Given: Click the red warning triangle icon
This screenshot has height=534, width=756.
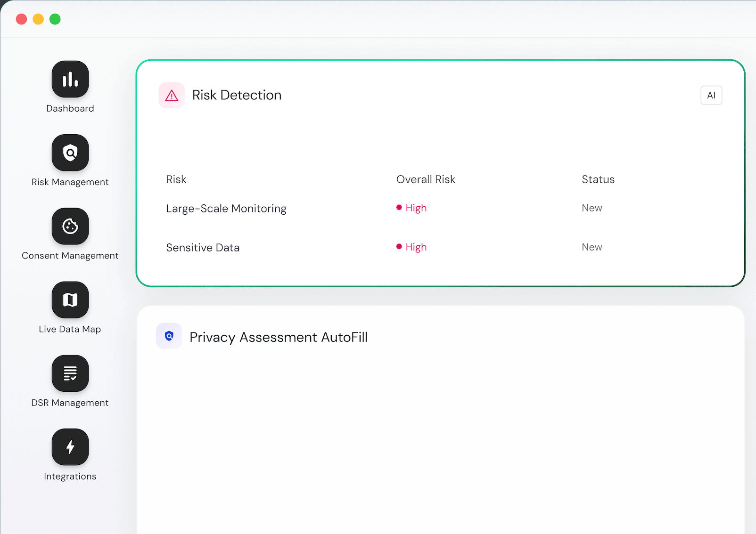Looking at the screenshot, I should pyautogui.click(x=172, y=96).
